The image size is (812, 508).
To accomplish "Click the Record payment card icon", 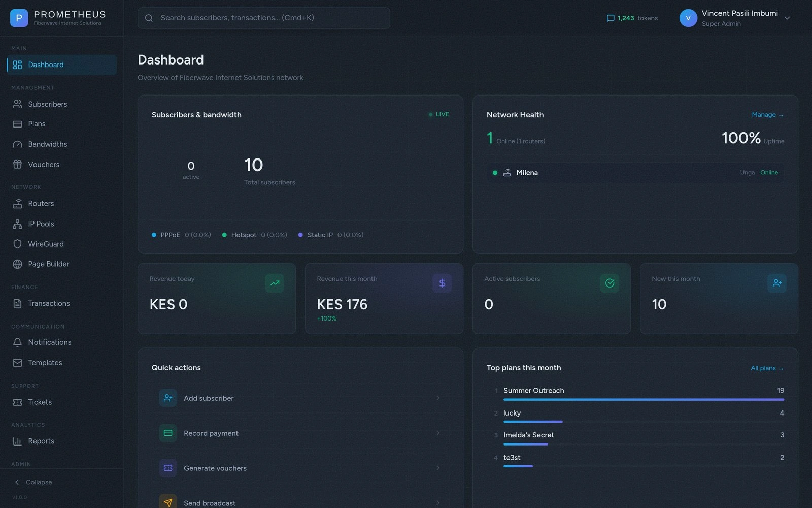I will (x=168, y=433).
